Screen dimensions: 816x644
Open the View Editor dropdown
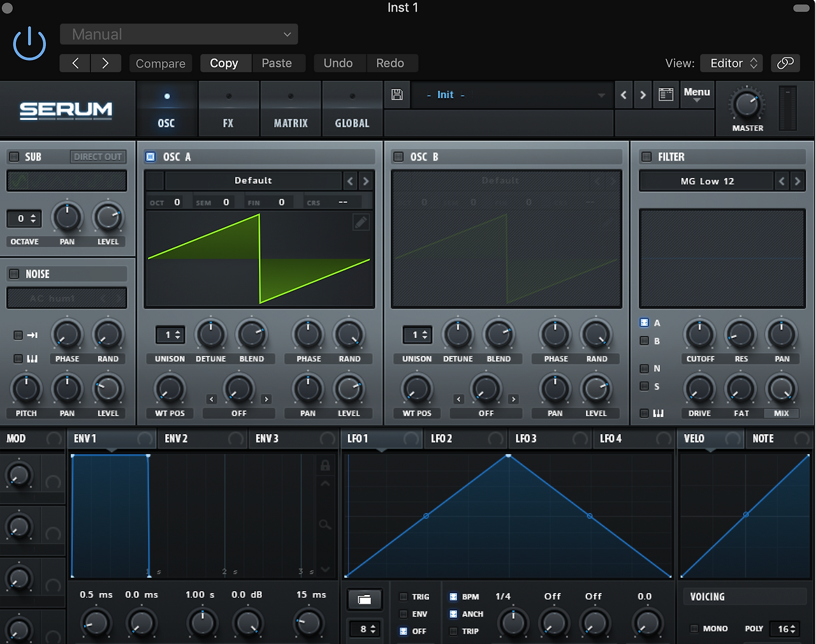(732, 63)
